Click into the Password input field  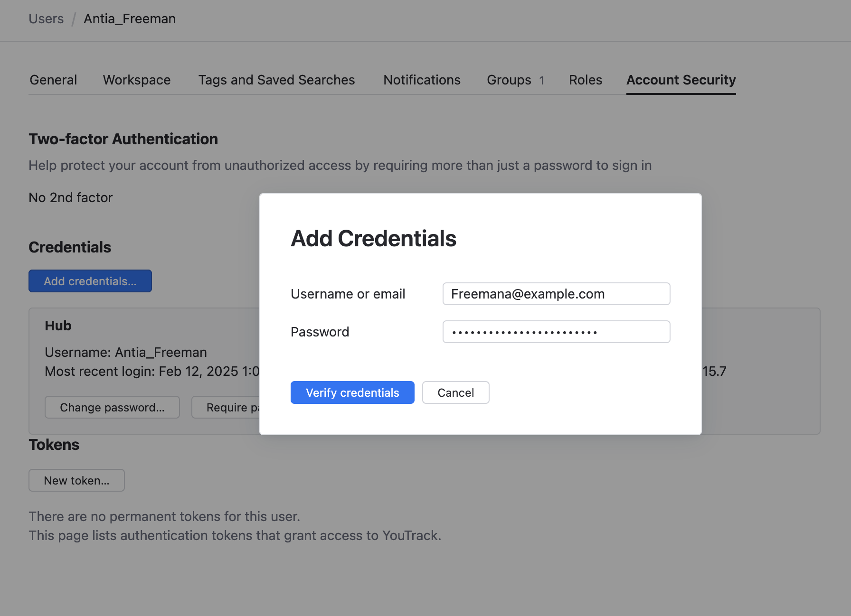[556, 332]
